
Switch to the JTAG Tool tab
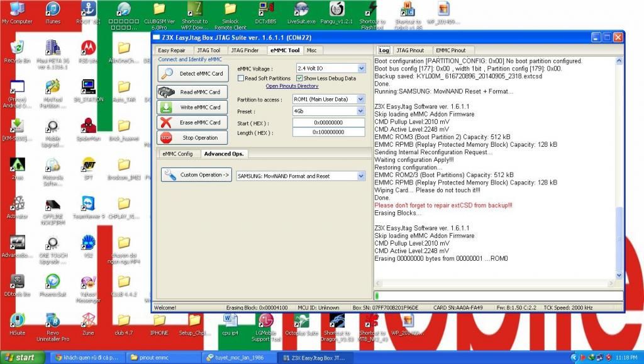point(209,50)
